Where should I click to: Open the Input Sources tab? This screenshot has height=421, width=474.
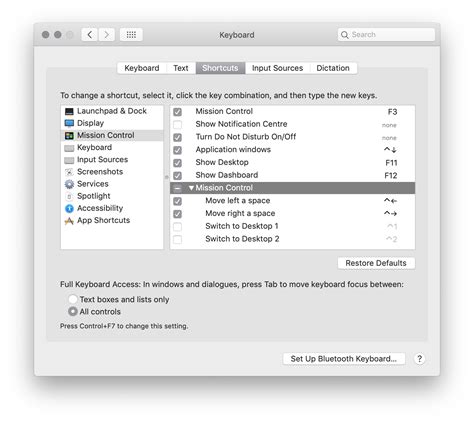(277, 68)
